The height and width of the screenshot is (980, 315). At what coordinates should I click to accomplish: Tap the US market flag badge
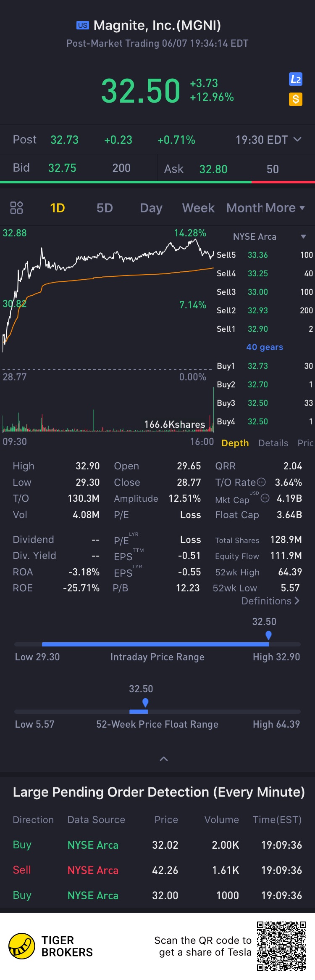83,25
